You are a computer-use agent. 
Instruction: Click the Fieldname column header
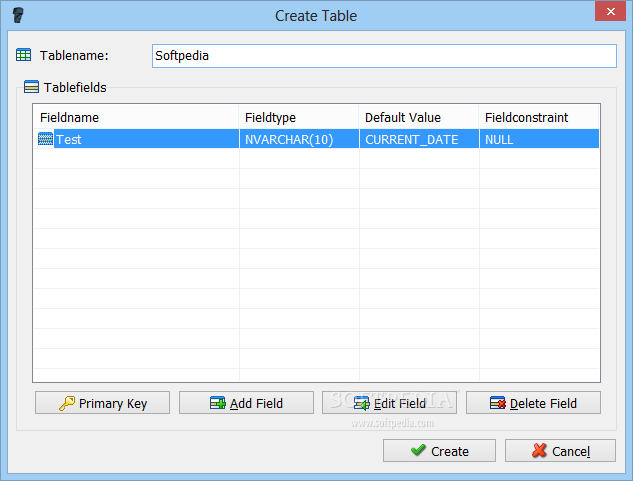(x=136, y=118)
